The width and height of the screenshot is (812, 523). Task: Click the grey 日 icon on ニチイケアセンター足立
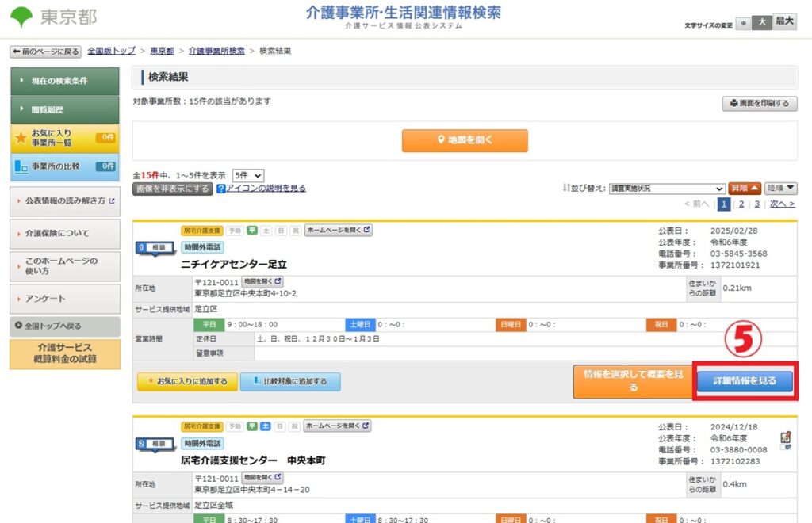(x=281, y=231)
